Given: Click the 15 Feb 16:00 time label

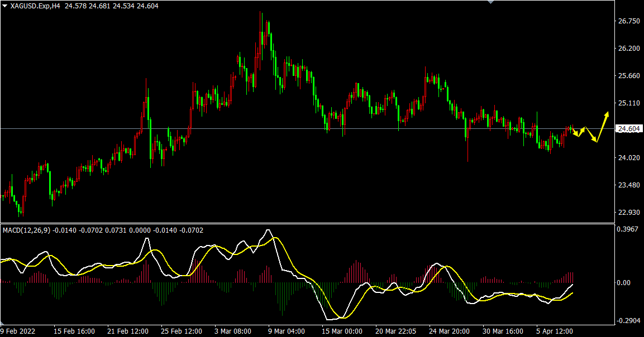Looking at the screenshot, I should pos(73,331).
